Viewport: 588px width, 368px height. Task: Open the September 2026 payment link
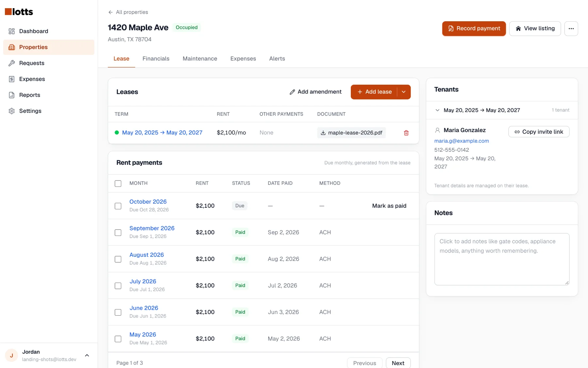click(152, 228)
